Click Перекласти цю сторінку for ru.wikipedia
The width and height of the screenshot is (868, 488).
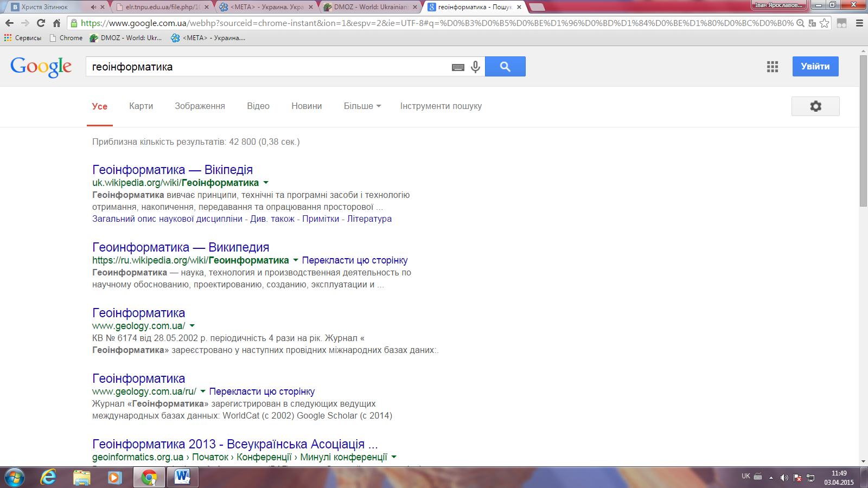coord(355,260)
